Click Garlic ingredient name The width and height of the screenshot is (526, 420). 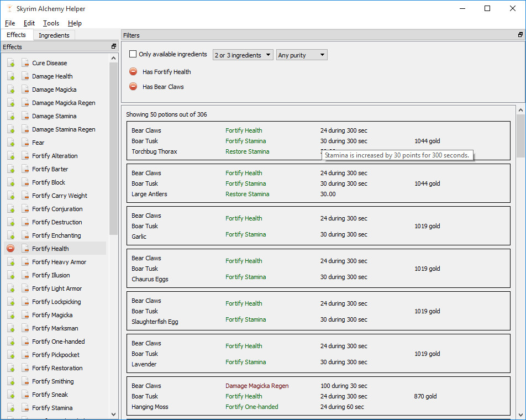(x=139, y=237)
